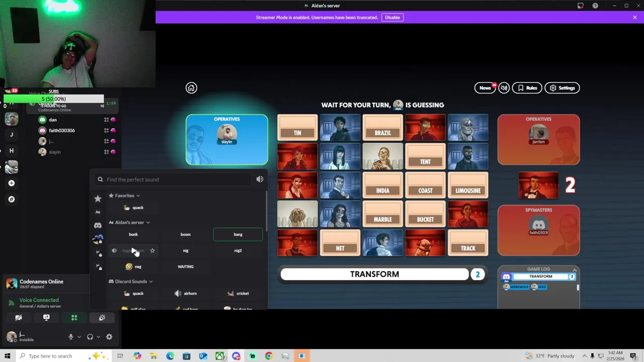Add a server with the plus icon
Screen dimensions: 644x362
(12, 183)
